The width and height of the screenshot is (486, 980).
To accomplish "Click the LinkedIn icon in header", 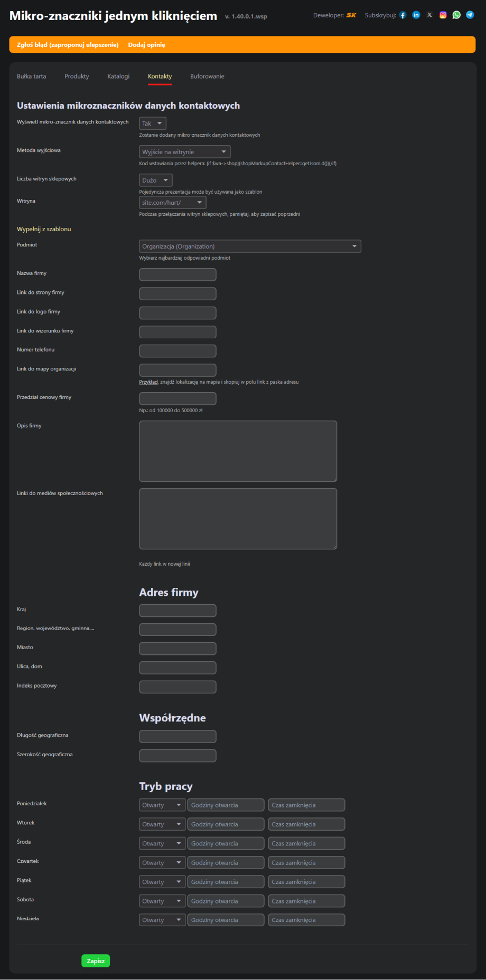I will (x=416, y=15).
